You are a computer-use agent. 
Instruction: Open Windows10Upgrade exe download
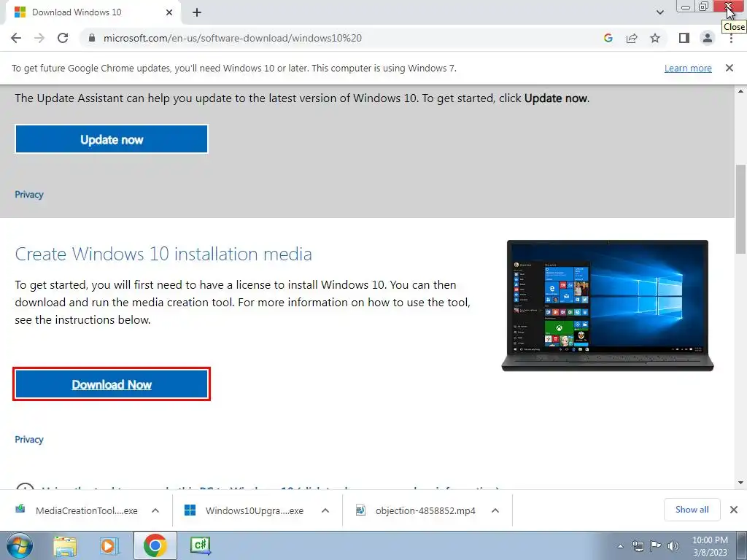[x=245, y=510]
